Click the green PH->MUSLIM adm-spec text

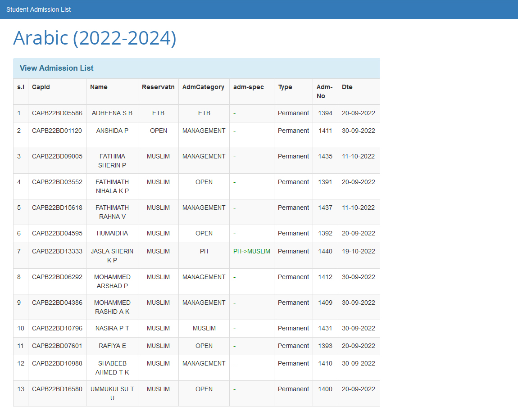tap(251, 251)
